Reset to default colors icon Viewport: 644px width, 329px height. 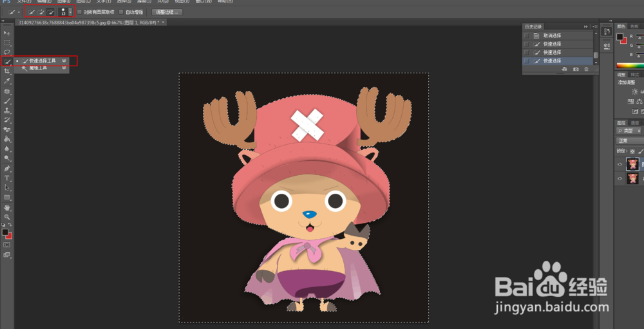pyautogui.click(x=3, y=225)
